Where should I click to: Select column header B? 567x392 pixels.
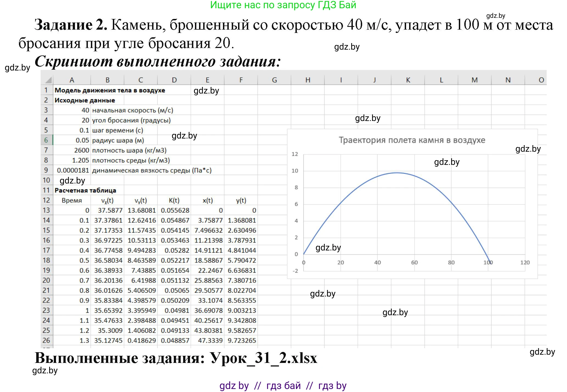point(107,80)
